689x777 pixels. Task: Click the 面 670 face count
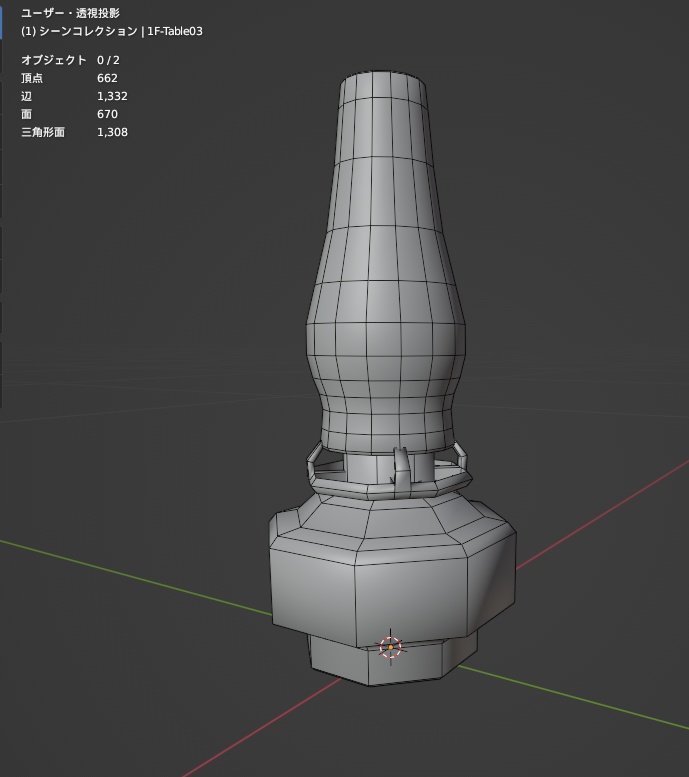(69, 114)
